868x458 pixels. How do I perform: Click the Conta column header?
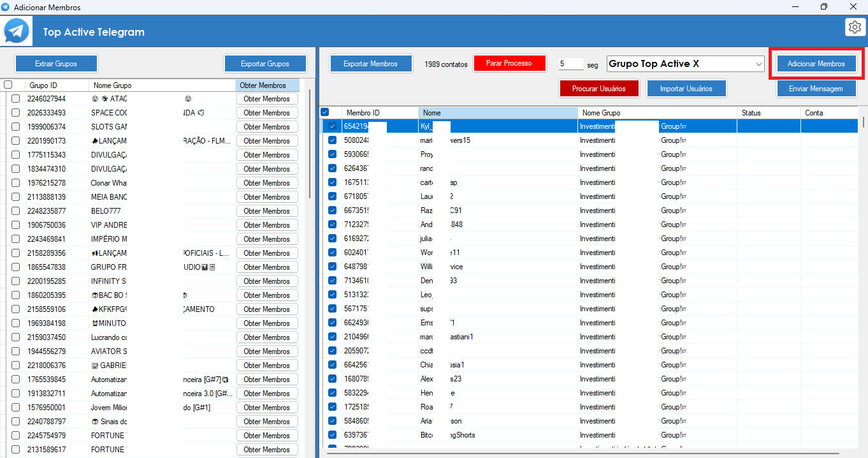828,113
